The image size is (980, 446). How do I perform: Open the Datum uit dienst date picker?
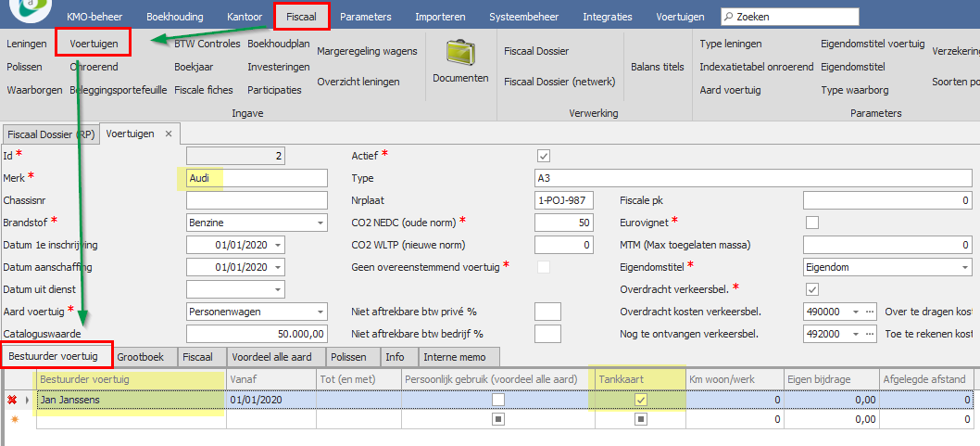tap(279, 289)
